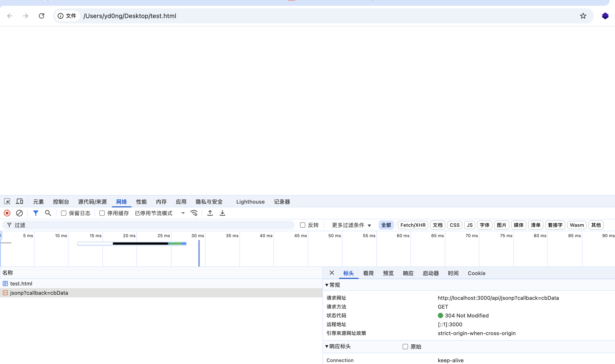Open the 已停用节流模式 throttling dropdown
The width and height of the screenshot is (615, 364).
(160, 213)
